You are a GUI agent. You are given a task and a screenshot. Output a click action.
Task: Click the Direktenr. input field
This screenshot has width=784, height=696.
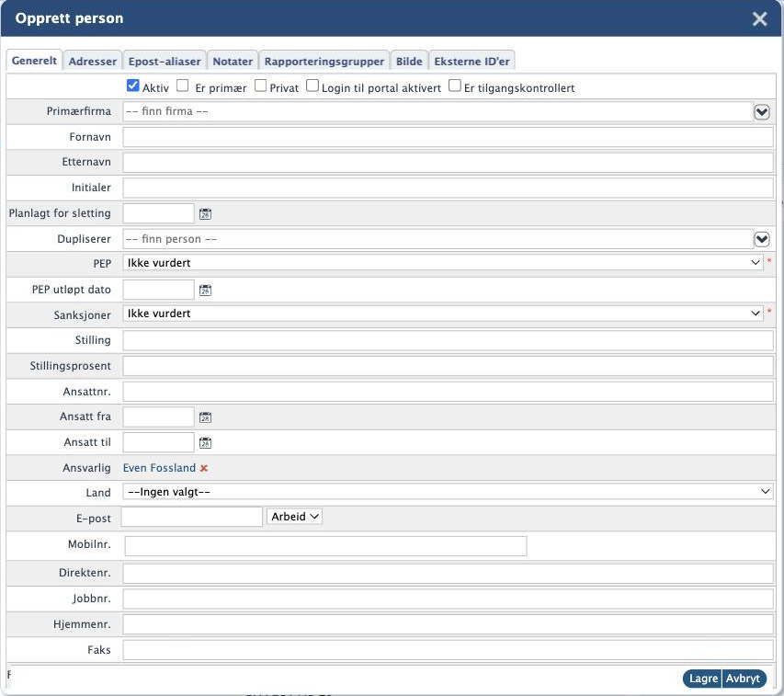[448, 574]
